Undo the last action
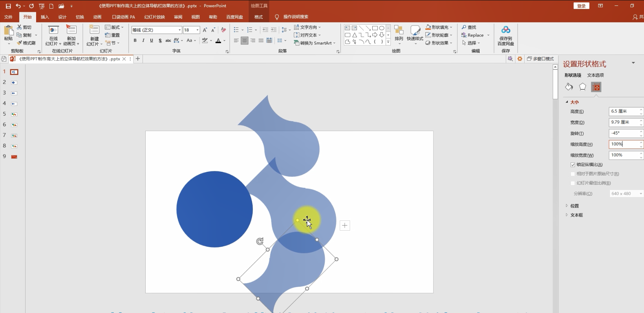The height and width of the screenshot is (313, 644). [x=18, y=6]
